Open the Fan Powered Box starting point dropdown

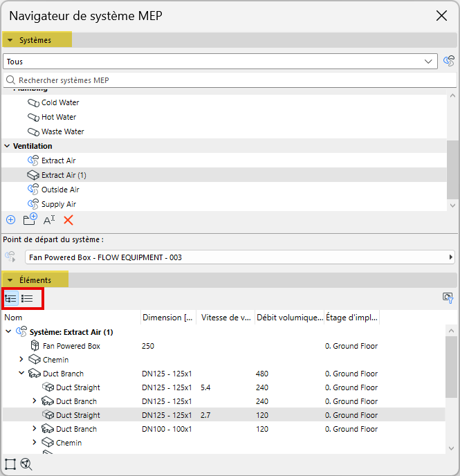click(240, 257)
